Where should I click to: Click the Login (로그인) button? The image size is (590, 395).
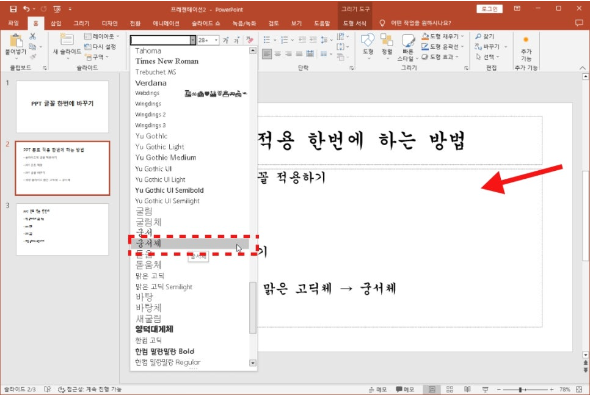click(490, 9)
